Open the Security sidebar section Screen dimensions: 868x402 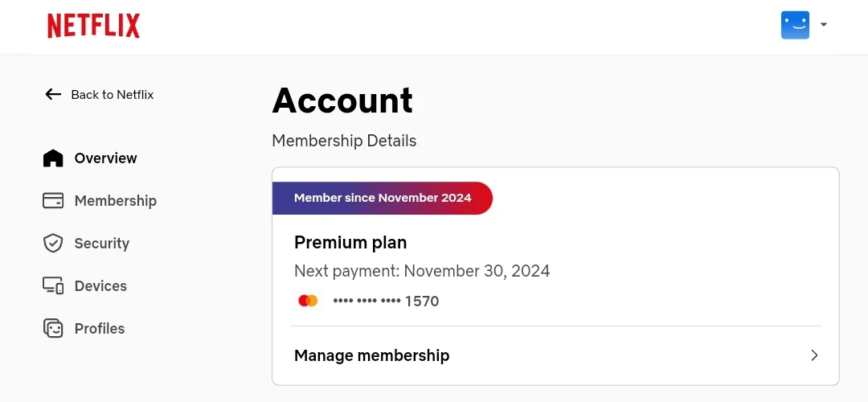[x=86, y=243]
